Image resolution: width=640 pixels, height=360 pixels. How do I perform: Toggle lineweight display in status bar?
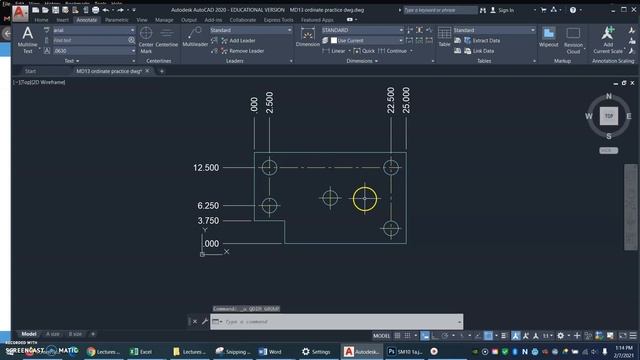504,336
